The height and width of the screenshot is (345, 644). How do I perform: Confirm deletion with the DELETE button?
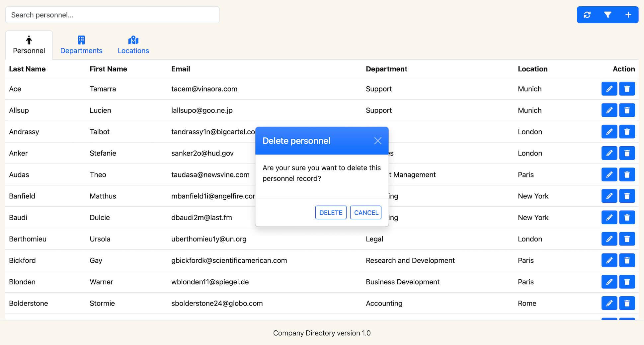(331, 213)
